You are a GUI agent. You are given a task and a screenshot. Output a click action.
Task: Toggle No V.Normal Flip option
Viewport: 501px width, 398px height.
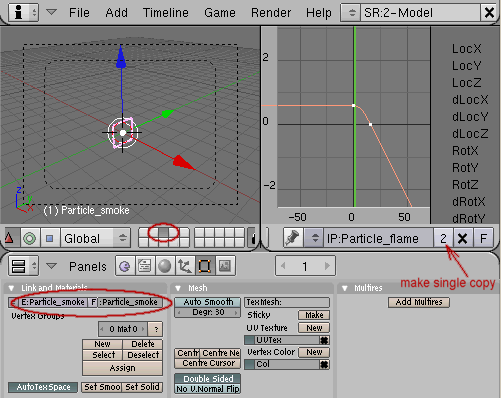208,389
